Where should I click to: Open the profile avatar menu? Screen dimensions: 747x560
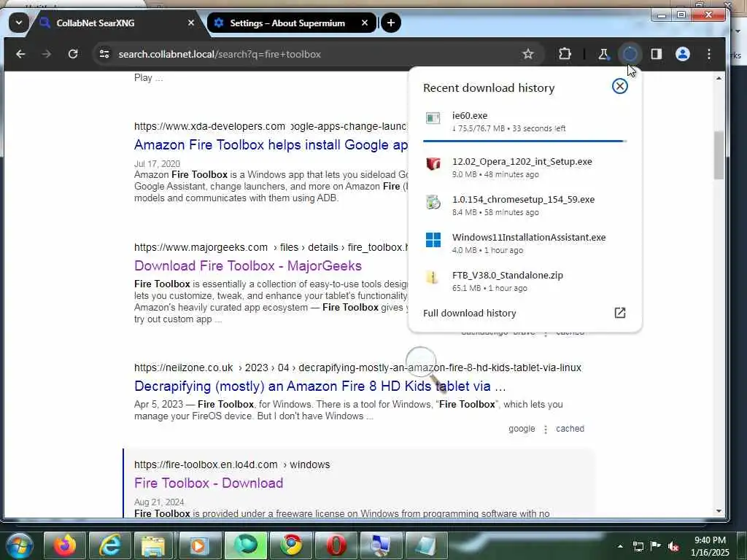(x=683, y=54)
